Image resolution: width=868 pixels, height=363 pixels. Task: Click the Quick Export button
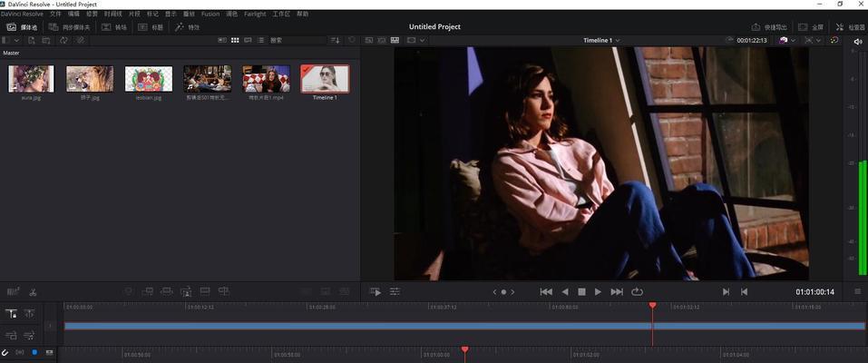click(769, 26)
